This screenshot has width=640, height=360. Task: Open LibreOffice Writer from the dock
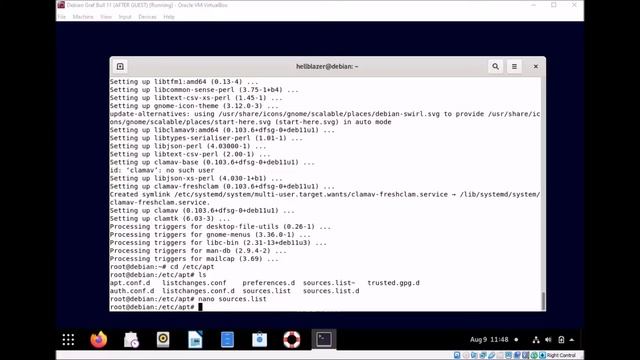(x=195, y=340)
